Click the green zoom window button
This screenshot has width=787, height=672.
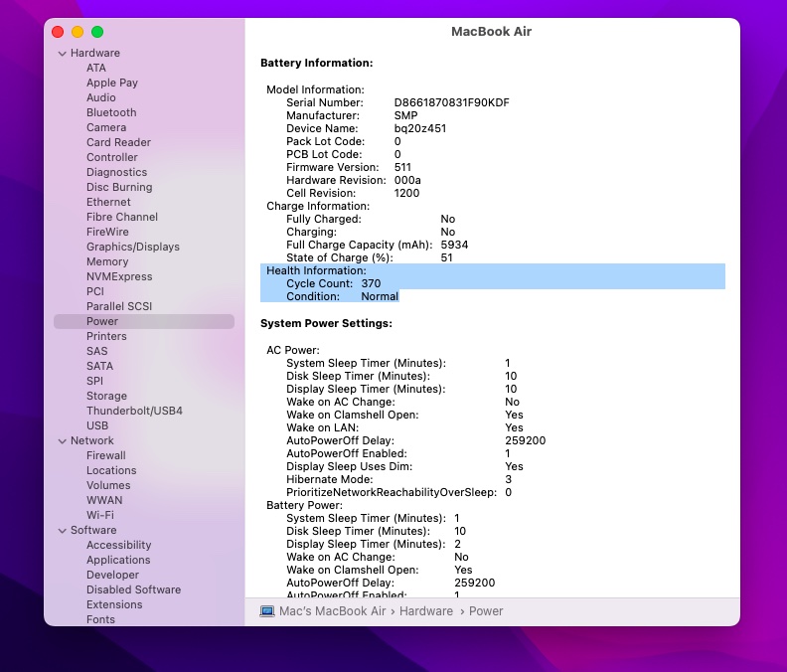pos(97,32)
